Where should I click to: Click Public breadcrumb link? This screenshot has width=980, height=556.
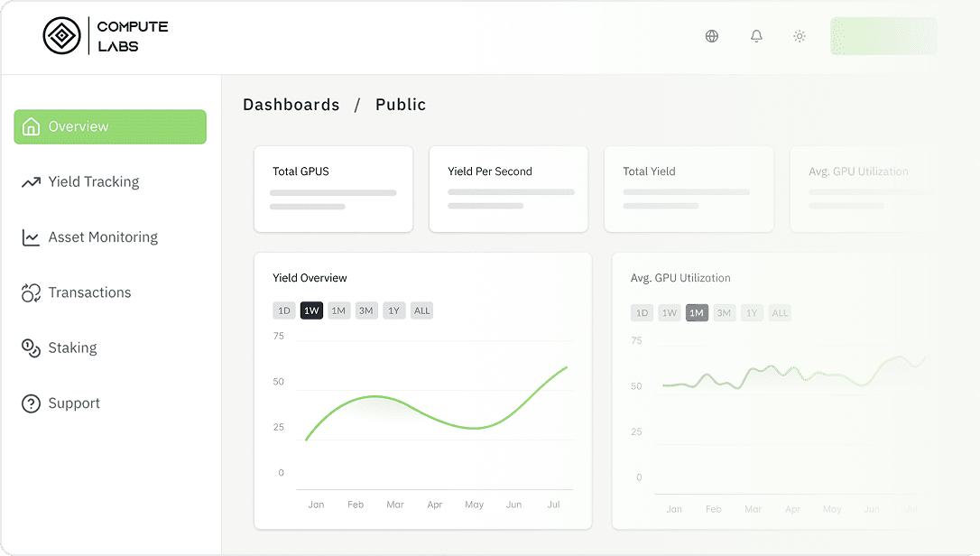click(x=401, y=105)
